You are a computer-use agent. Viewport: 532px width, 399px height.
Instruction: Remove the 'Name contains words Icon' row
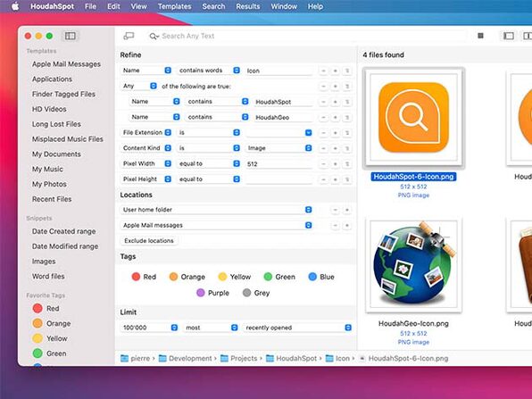click(x=323, y=71)
